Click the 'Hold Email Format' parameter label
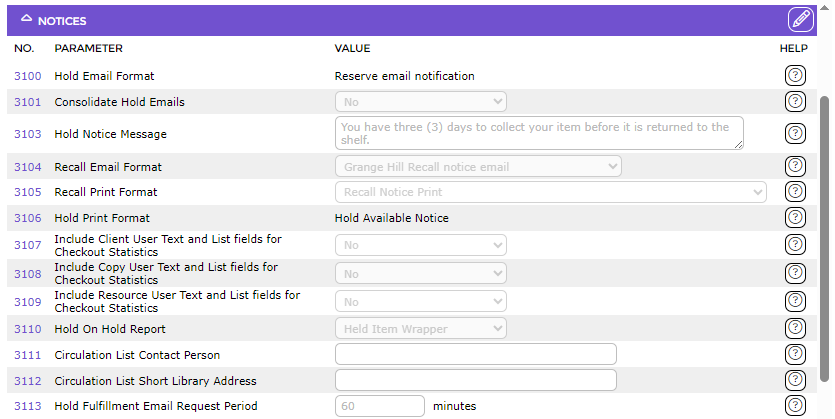The width and height of the screenshot is (835, 419). click(104, 76)
